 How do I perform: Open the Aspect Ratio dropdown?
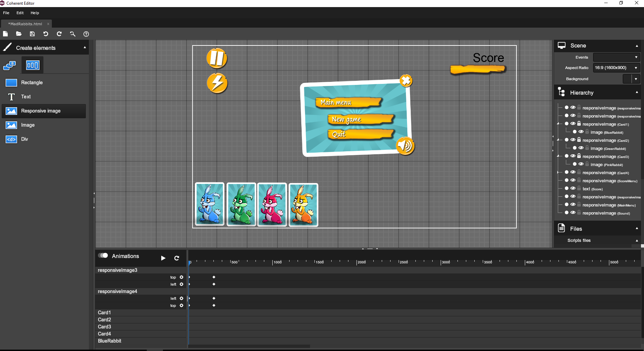pos(616,68)
